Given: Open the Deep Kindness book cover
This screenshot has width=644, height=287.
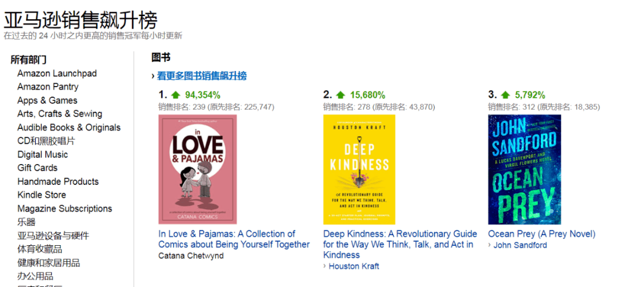Looking at the screenshot, I should (359, 169).
